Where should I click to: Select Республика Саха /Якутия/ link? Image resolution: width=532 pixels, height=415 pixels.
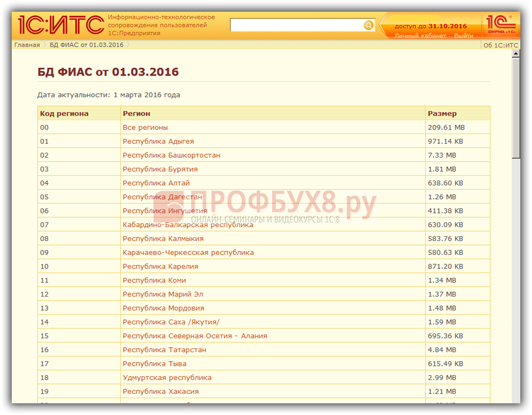171,322
